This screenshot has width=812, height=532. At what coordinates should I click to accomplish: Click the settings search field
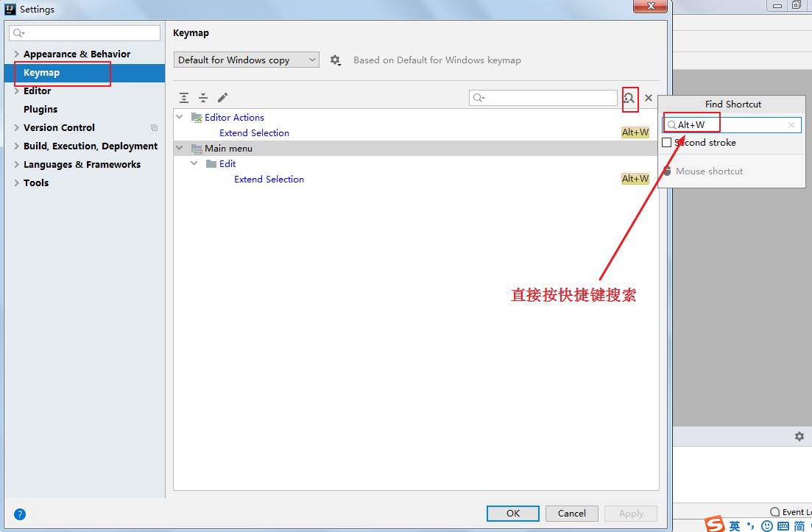point(85,33)
